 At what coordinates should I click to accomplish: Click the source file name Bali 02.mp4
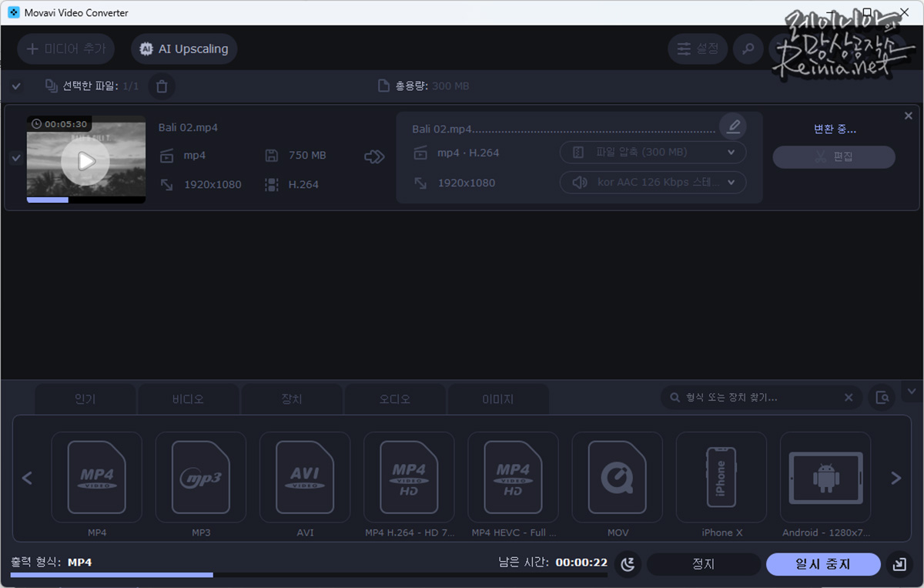188,128
